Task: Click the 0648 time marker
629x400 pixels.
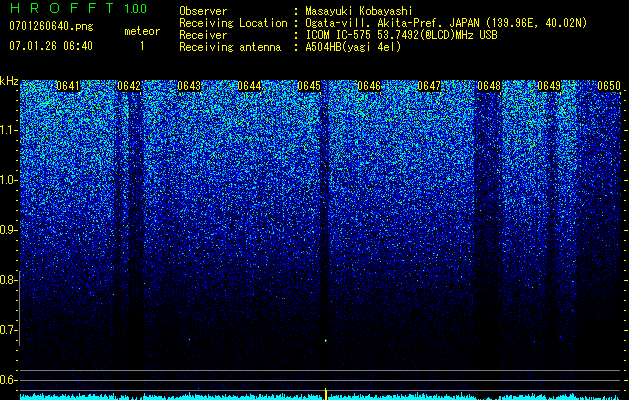Action: click(x=489, y=86)
